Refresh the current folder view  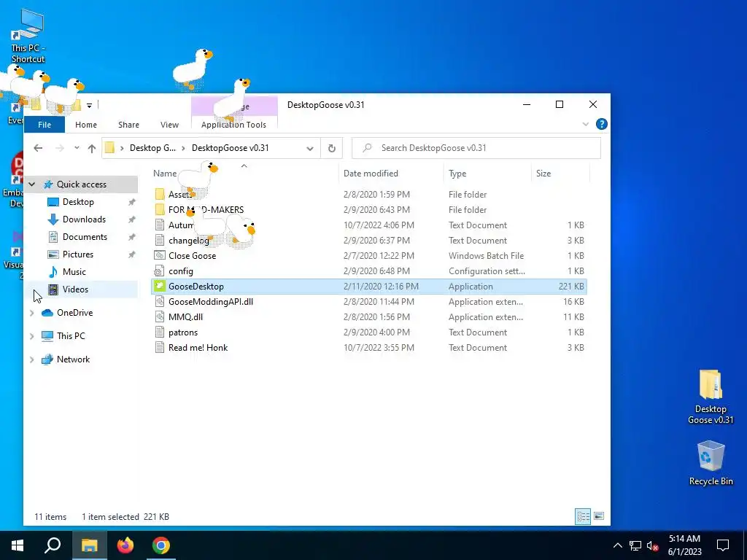click(x=332, y=148)
